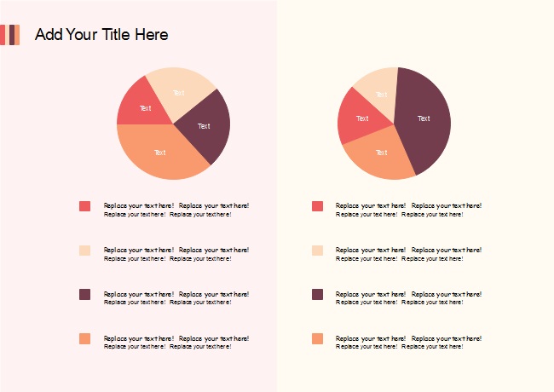Screen dimensions: 554x392
Task: Click the striped decoration beside the title
Action: click(x=11, y=35)
